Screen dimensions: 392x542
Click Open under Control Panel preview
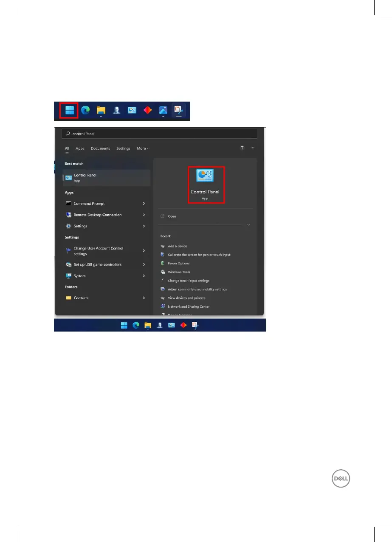[172, 216]
